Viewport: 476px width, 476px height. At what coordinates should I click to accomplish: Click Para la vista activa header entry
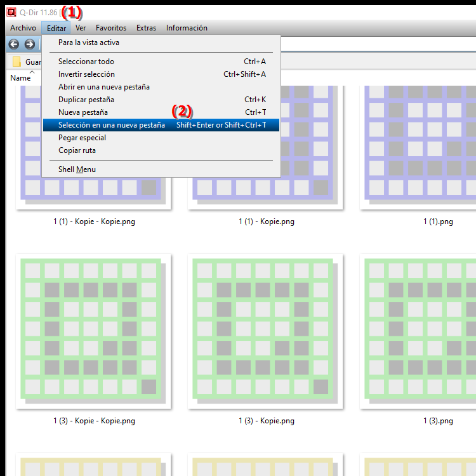tap(161, 43)
